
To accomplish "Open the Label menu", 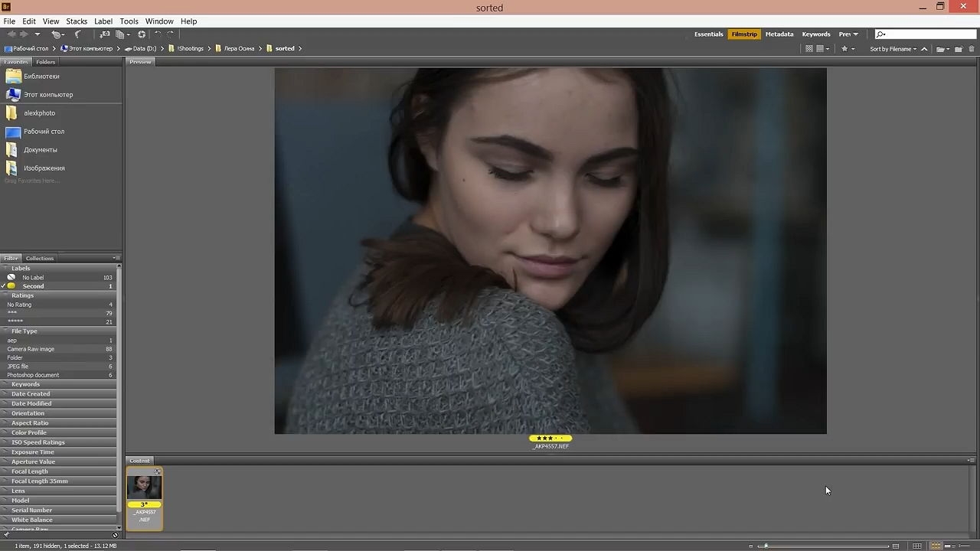I will pos(103,21).
